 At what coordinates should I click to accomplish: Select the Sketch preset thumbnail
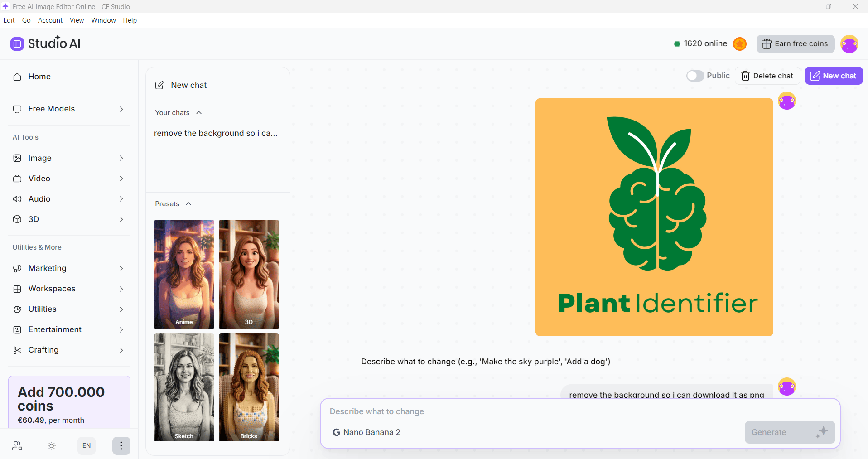coord(184,387)
